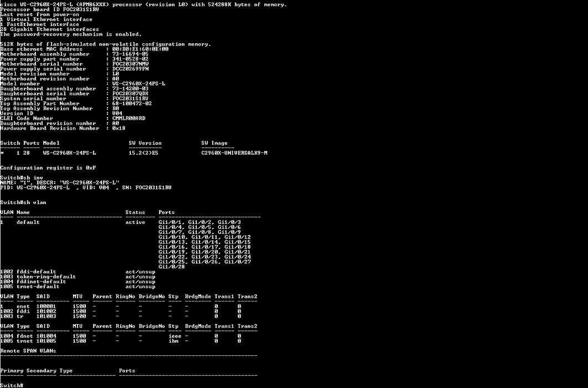Screen dimensions: 588x388
Task: Select the 'Primary Secondary Type' header
Action: tap(37, 370)
